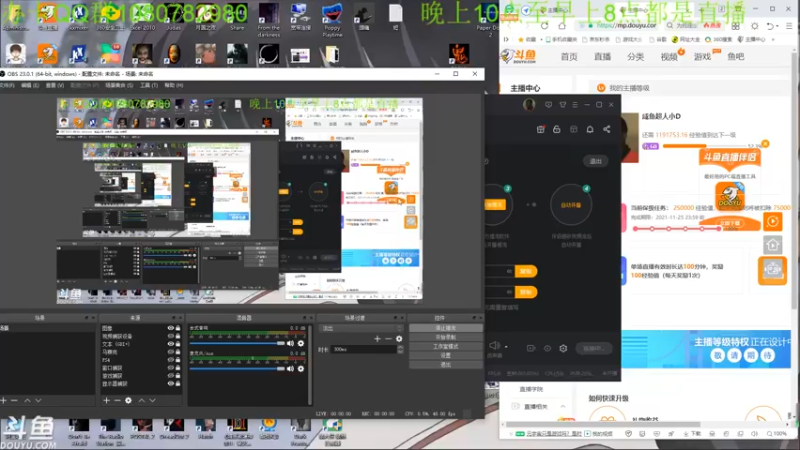The image size is (800, 450).
Task: Open source properties gear in sources panel
Action: click(x=129, y=401)
